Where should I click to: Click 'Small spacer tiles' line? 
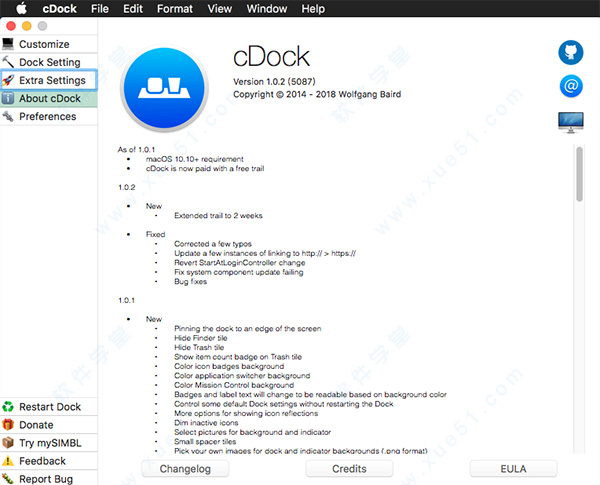(205, 441)
